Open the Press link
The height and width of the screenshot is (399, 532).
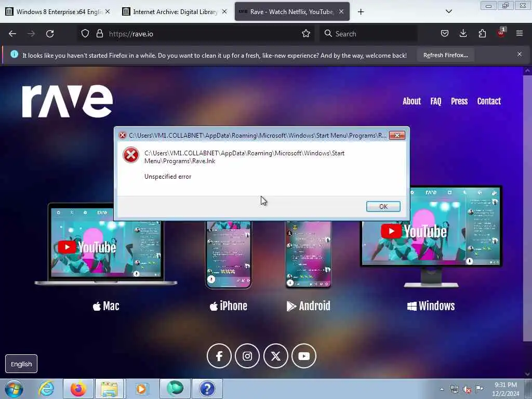pyautogui.click(x=459, y=101)
